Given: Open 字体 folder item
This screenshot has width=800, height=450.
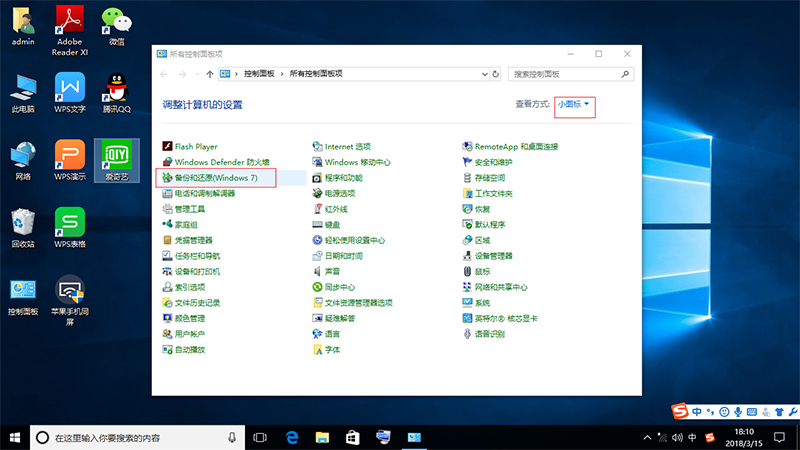Looking at the screenshot, I should click(x=326, y=350).
